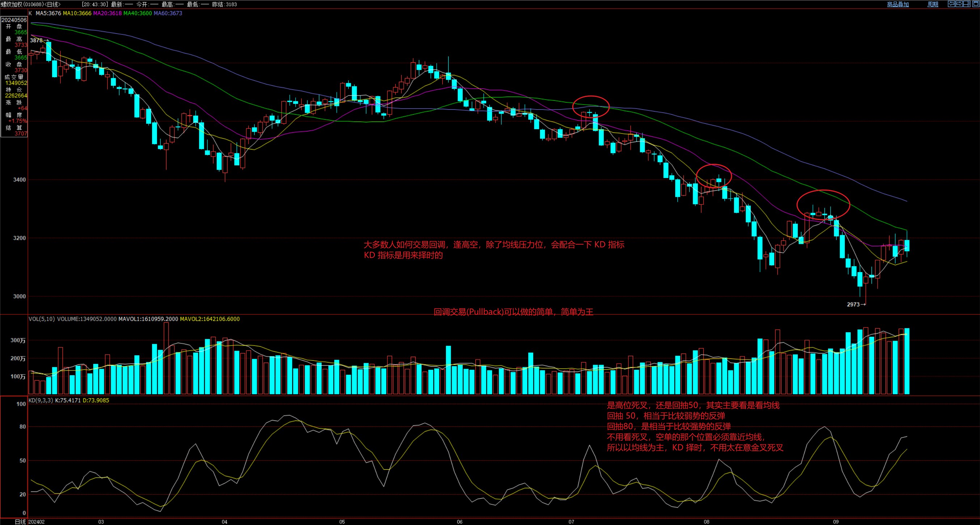Select the 回调交易(Pullback) text annotation
Viewport: 980px width, 525px height.
513,312
